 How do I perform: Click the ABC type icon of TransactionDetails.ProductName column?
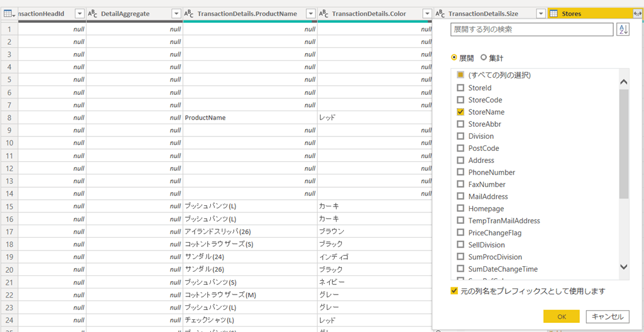[x=189, y=13]
